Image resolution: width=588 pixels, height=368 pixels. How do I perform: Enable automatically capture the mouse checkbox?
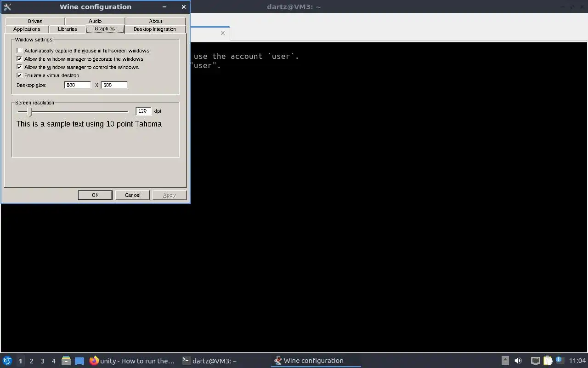tap(19, 51)
